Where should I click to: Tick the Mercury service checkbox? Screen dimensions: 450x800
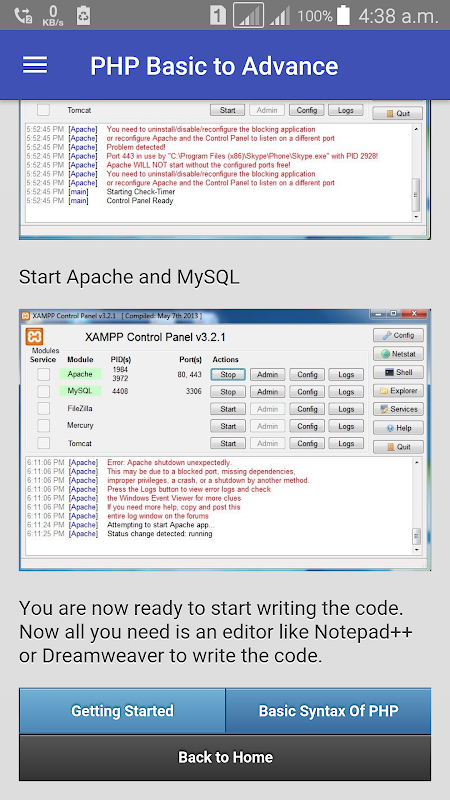click(44, 426)
